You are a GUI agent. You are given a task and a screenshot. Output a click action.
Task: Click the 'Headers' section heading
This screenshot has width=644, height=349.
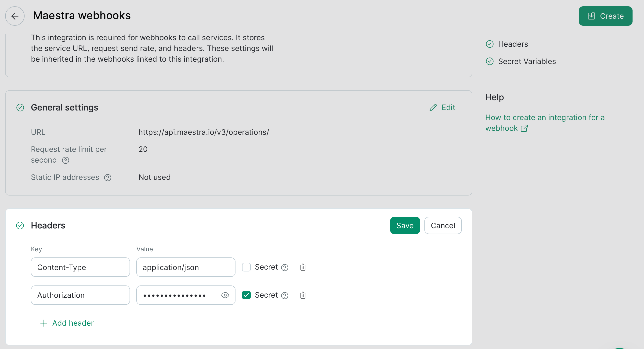(x=48, y=225)
